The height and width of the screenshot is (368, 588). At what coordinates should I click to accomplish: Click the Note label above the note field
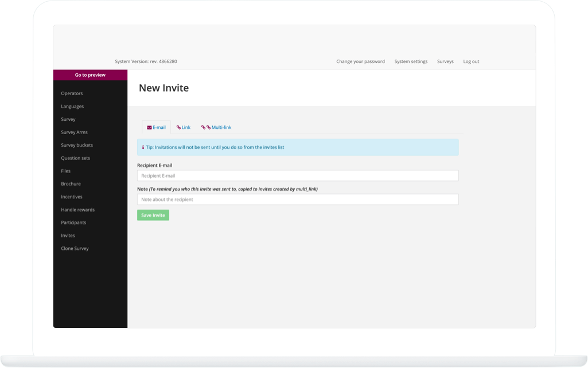227,189
